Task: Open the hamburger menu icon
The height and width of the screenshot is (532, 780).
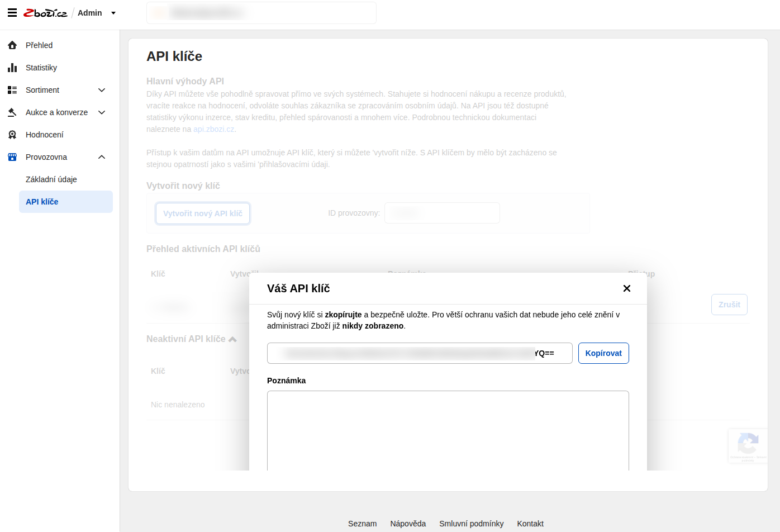Action: (x=12, y=13)
